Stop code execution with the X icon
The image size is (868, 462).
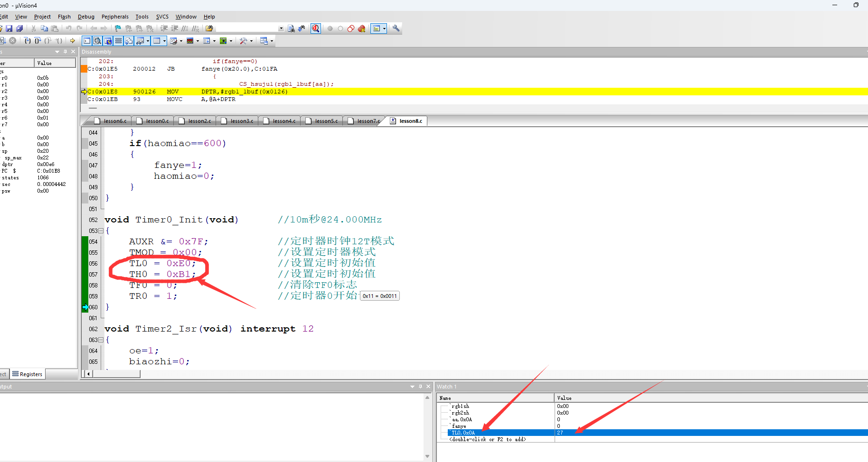(13, 41)
